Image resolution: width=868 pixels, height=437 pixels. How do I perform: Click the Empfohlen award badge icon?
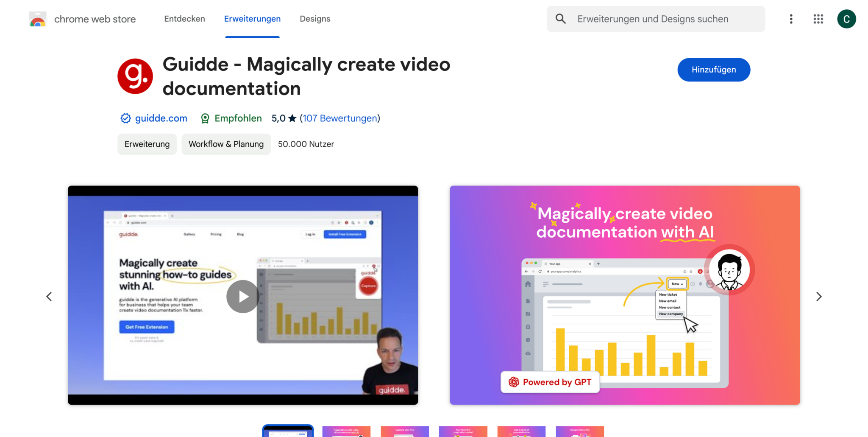point(205,118)
